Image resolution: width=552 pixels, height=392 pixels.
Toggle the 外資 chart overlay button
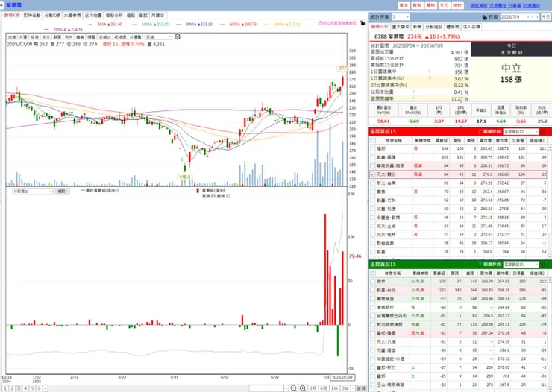pos(23,37)
